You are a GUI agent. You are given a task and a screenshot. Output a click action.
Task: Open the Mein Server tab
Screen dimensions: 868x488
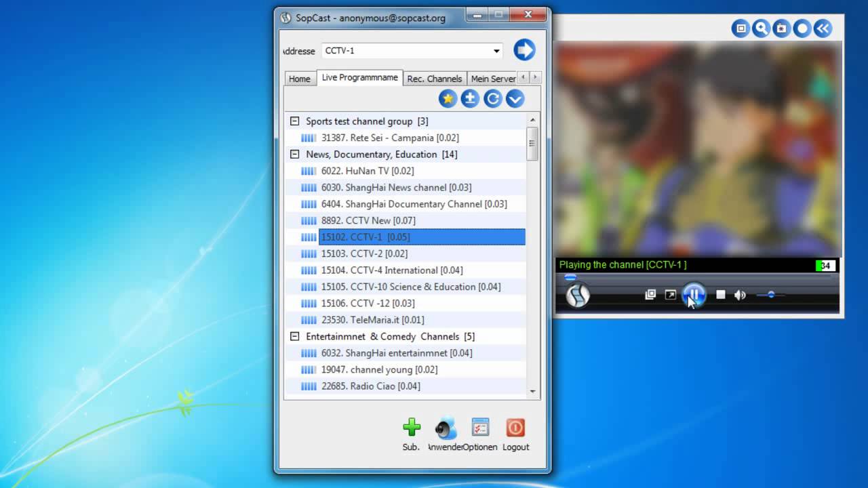[x=492, y=79]
